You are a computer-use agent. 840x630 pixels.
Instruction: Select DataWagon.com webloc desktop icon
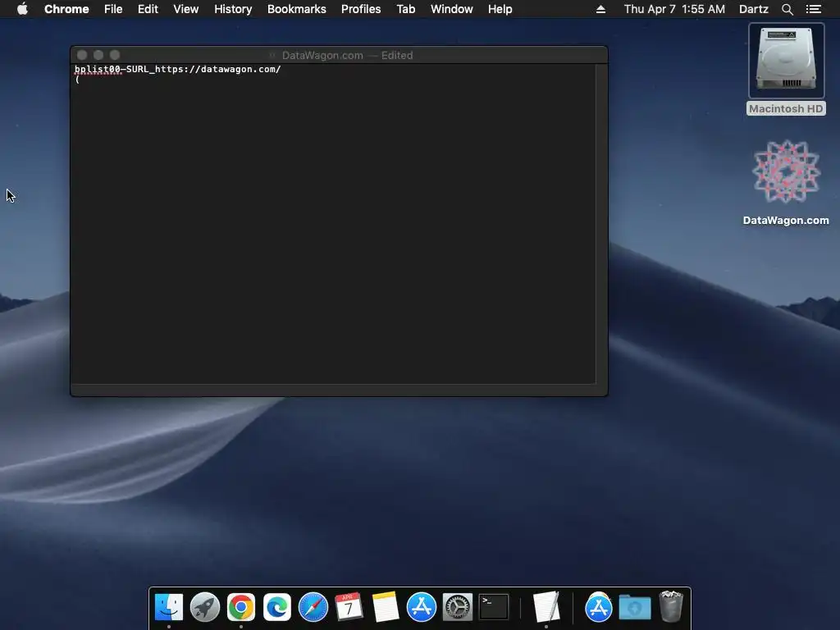pos(786,172)
